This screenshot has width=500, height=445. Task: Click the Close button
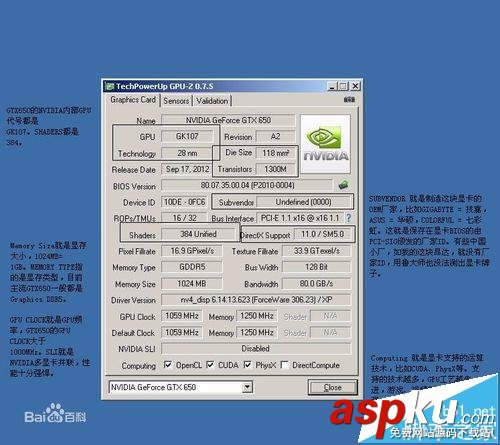(x=333, y=387)
